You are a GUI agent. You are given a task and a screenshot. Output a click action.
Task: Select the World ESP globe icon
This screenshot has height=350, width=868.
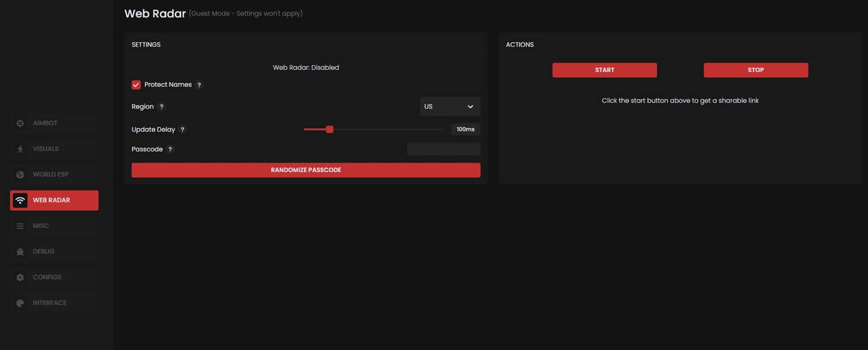(x=20, y=174)
